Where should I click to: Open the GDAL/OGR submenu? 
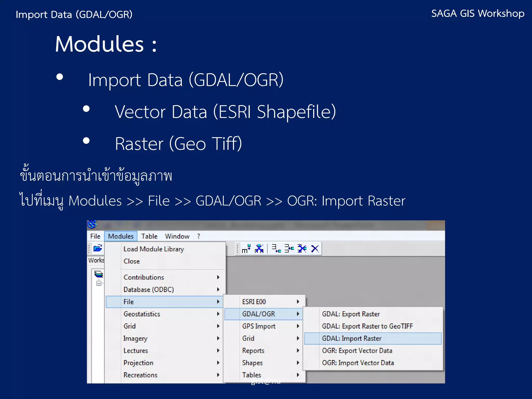pos(264,314)
